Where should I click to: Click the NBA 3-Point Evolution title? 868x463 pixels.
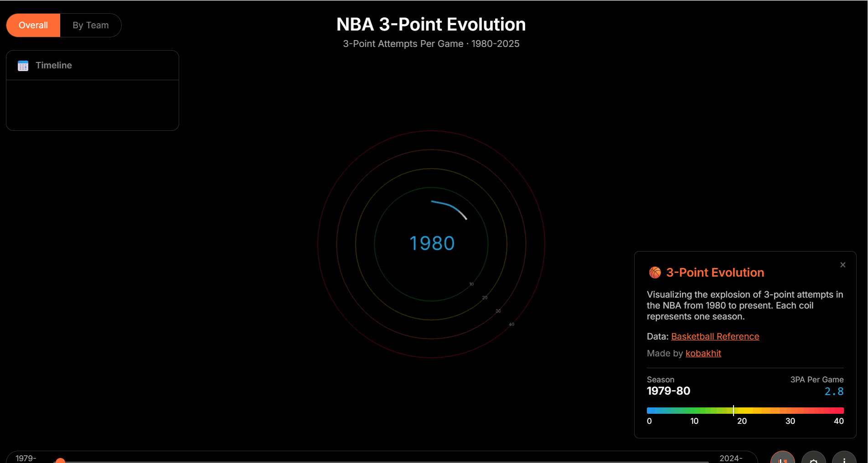[x=431, y=24]
